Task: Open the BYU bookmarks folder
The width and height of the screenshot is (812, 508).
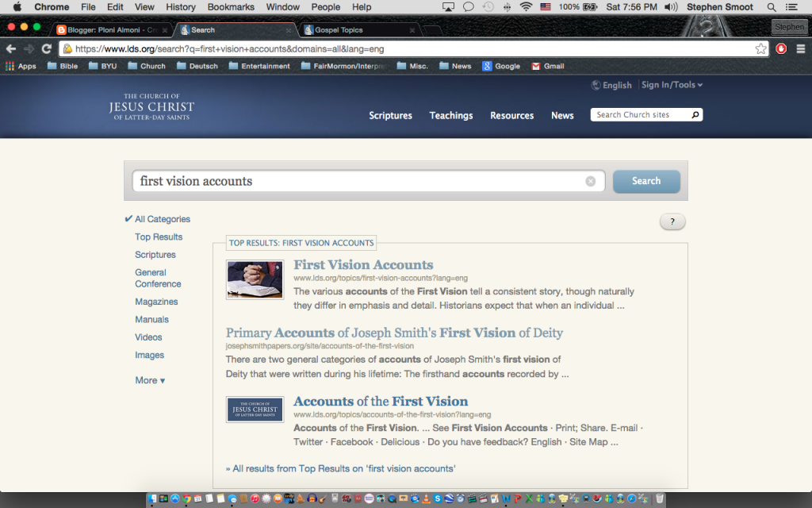Action: pos(102,66)
